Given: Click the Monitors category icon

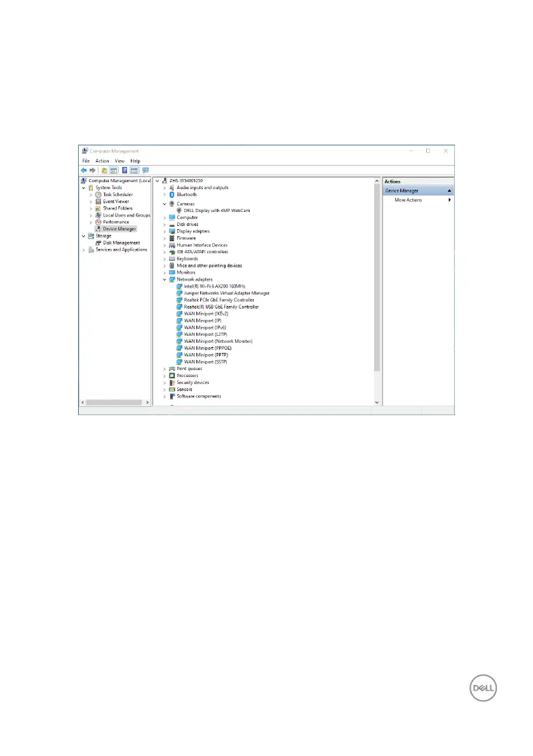Looking at the screenshot, I should click(172, 272).
